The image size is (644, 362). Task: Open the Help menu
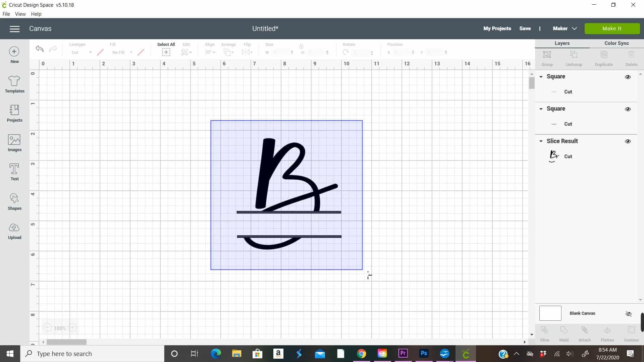(36, 14)
